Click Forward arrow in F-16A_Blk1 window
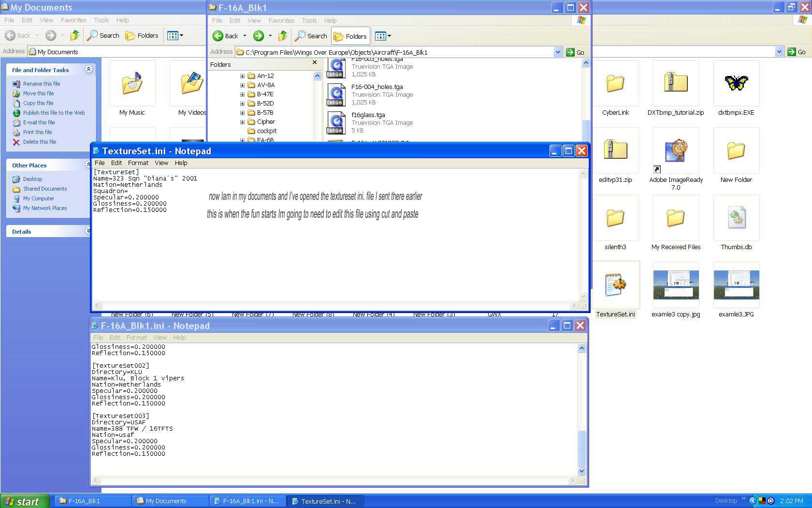This screenshot has width=812, height=508. point(259,36)
